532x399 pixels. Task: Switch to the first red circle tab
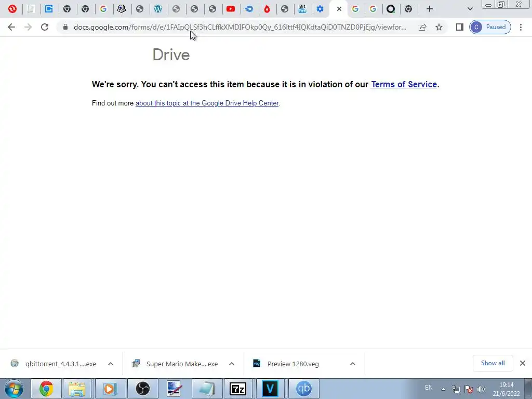[12, 9]
